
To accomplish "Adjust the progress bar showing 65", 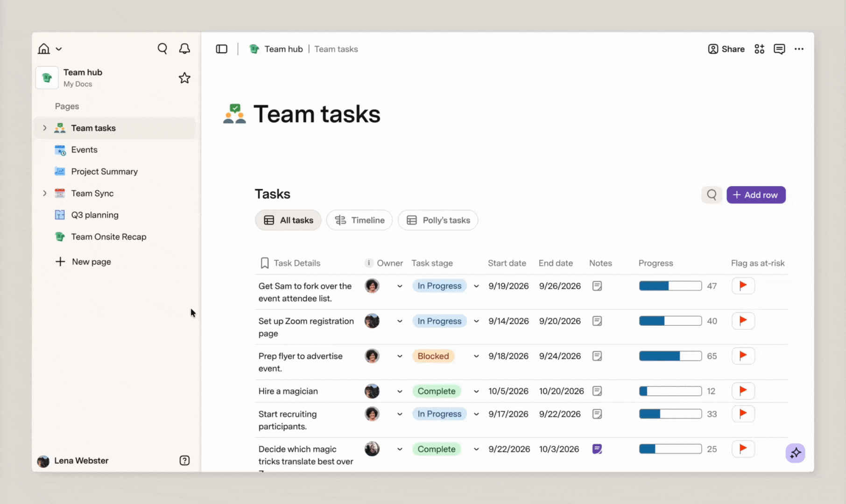I will coord(670,356).
